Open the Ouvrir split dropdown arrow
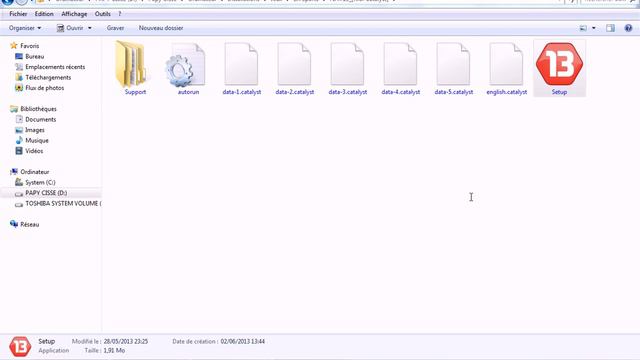 tap(90, 28)
